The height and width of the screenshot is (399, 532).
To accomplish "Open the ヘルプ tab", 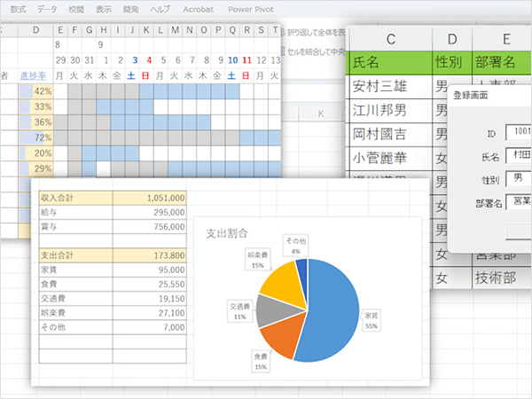I will pos(160,10).
